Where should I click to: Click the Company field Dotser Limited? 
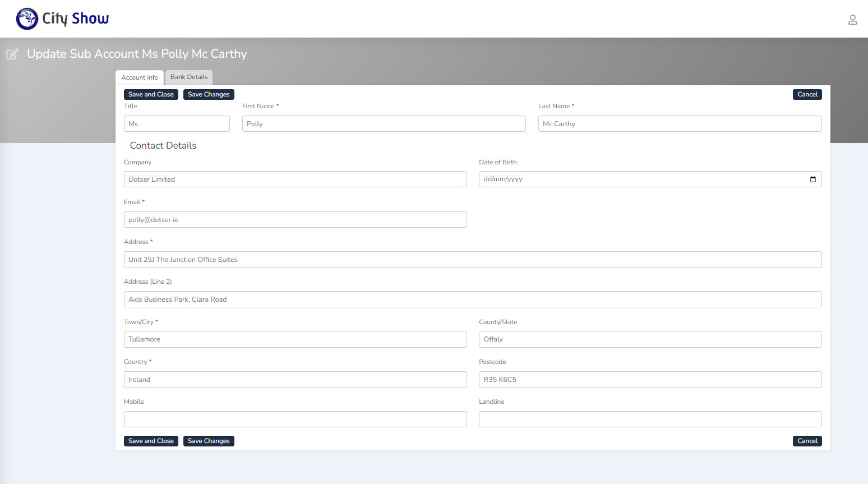click(x=295, y=179)
